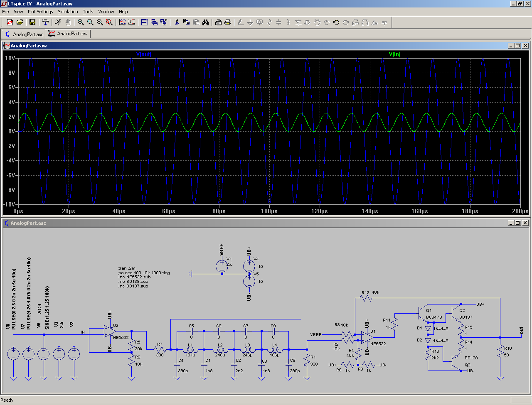Click the -10V vertical axis label
The width and height of the screenshot is (532, 405).
[9, 204]
